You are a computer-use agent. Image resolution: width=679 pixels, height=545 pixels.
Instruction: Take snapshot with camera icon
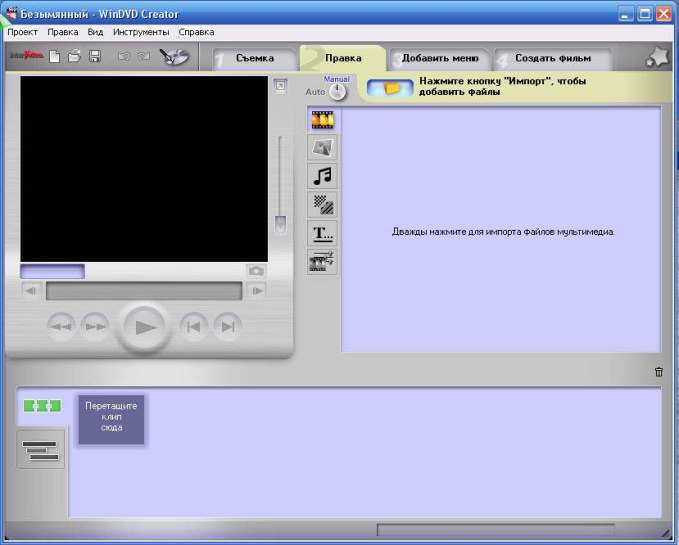[x=256, y=271]
